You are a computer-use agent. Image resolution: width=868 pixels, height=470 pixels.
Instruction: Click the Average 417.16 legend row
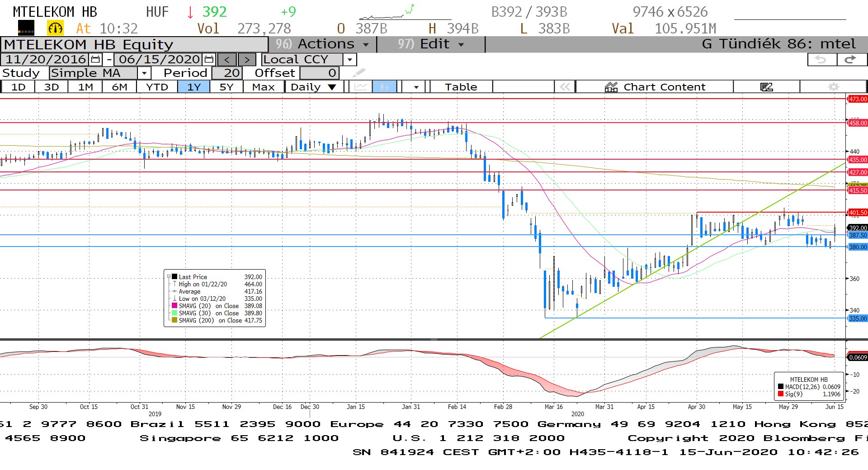point(217,291)
